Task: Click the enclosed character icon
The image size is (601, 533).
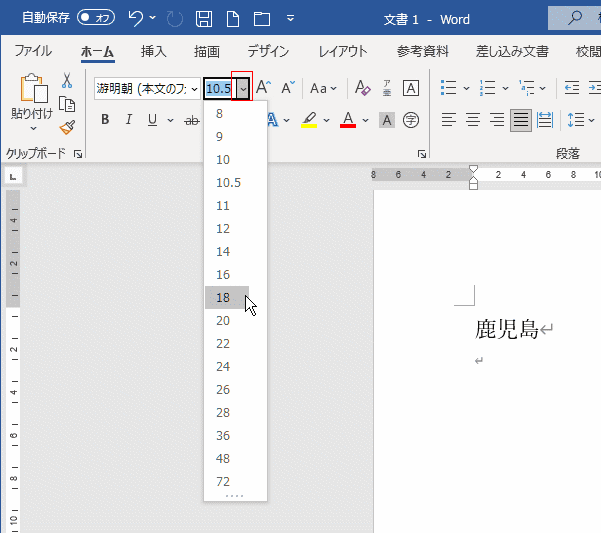Action: pos(410,120)
